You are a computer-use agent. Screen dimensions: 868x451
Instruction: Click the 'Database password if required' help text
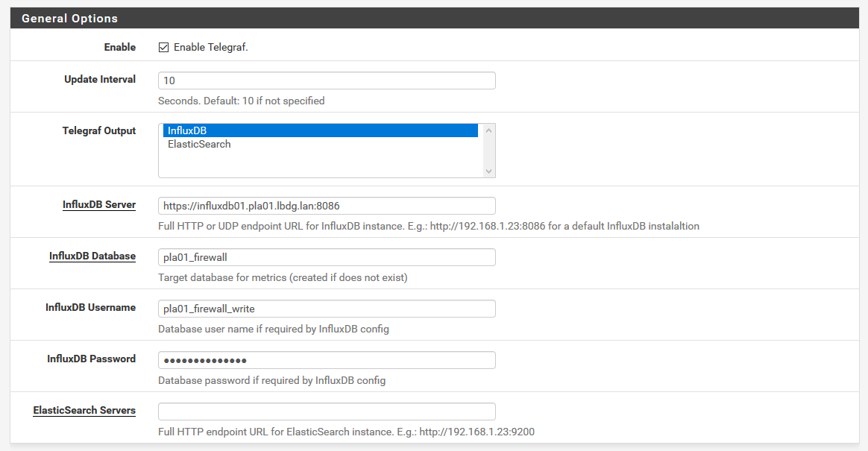(271, 380)
